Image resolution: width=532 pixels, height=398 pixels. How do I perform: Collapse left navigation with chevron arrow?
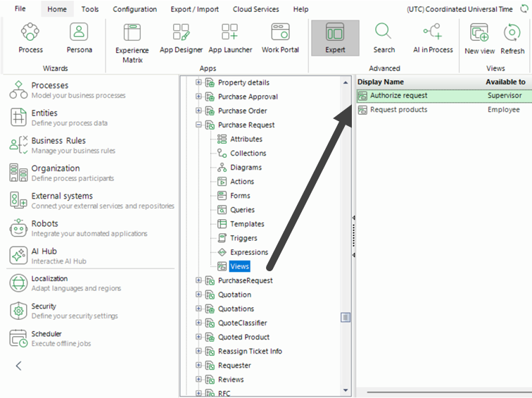click(19, 366)
